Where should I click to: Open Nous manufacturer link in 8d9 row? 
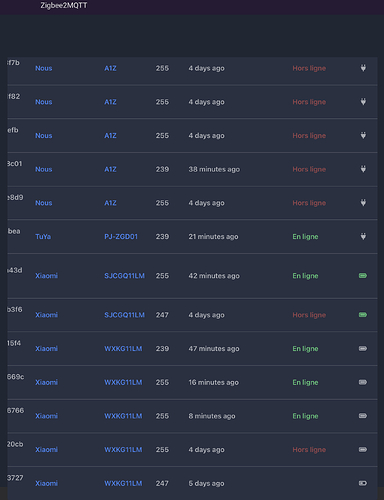[x=44, y=203]
